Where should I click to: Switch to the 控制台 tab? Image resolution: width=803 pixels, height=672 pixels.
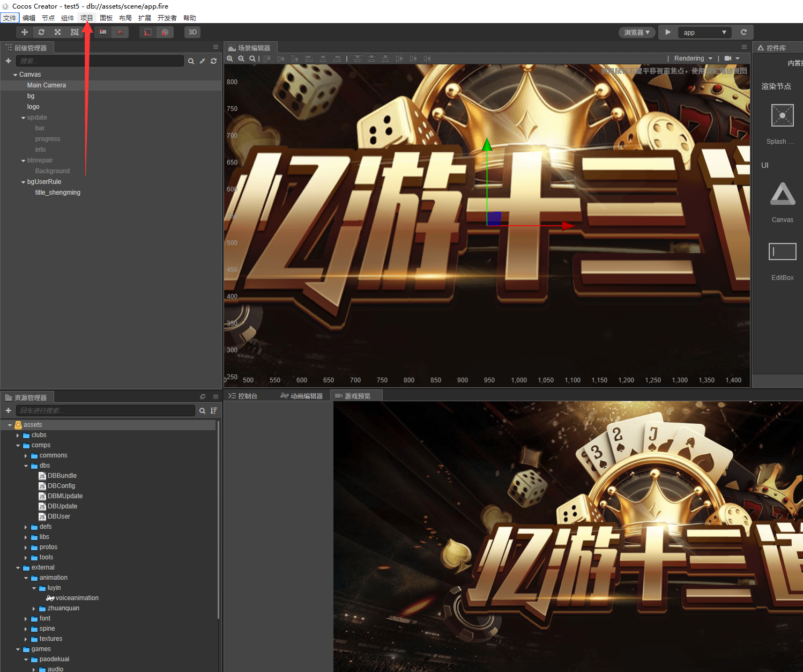coord(243,396)
